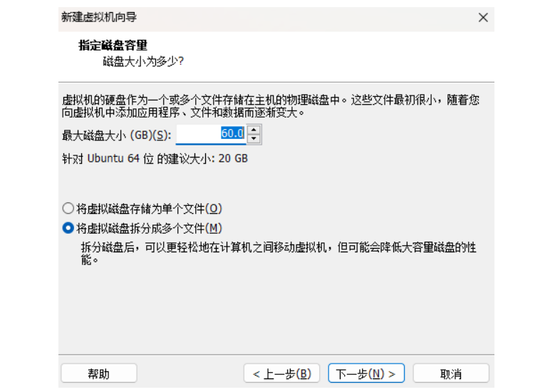Viewport: 555px width, 392px height.
Task: Go back with 上一步(B) button
Action: pyautogui.click(x=281, y=373)
